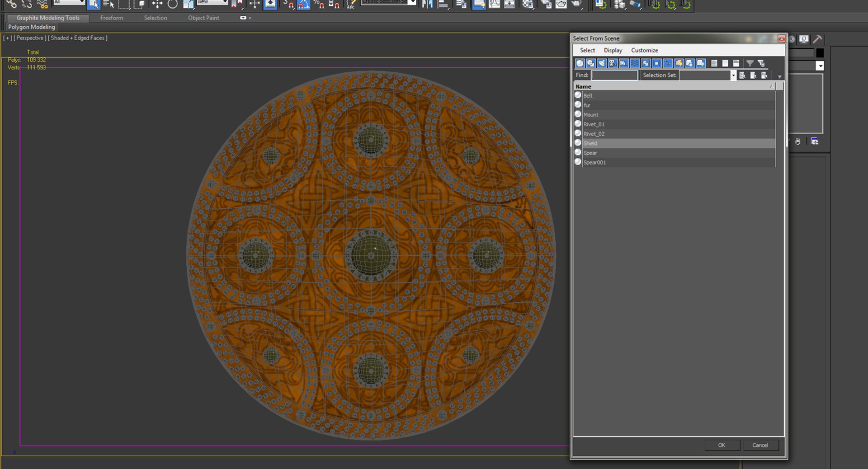This screenshot has height=469, width=868.
Task: Toggle Display Lights filter in dialog
Action: pos(602,63)
